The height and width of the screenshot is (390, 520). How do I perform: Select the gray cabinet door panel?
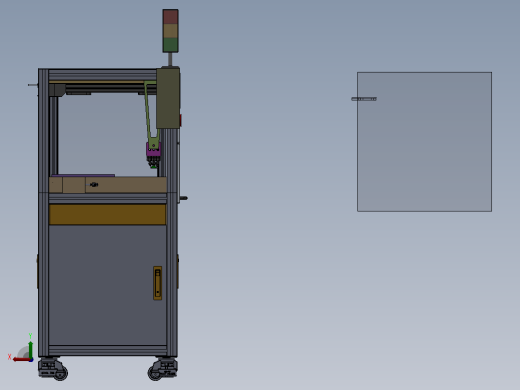[x=107, y=285]
